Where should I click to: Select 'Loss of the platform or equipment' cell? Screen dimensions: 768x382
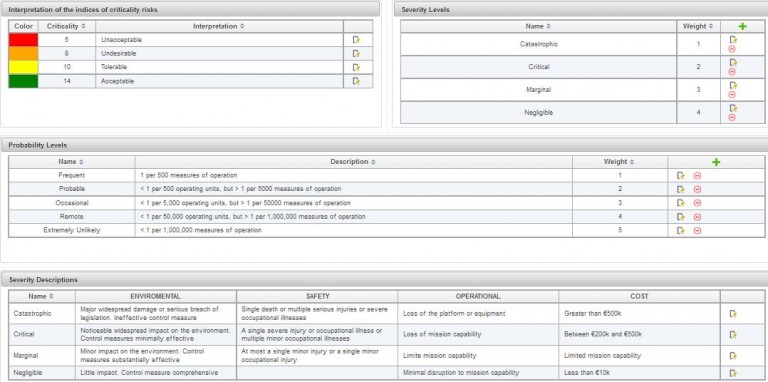478,313
